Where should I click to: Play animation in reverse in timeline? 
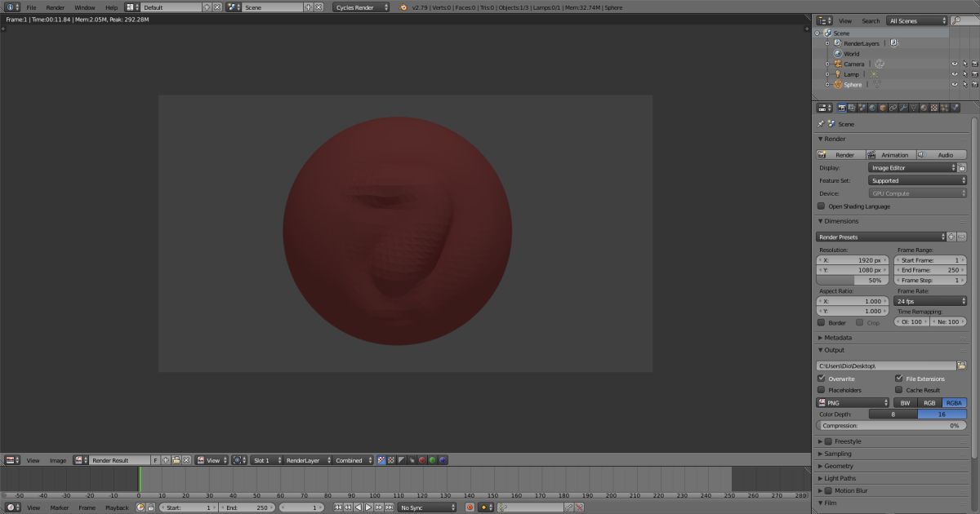click(x=359, y=507)
